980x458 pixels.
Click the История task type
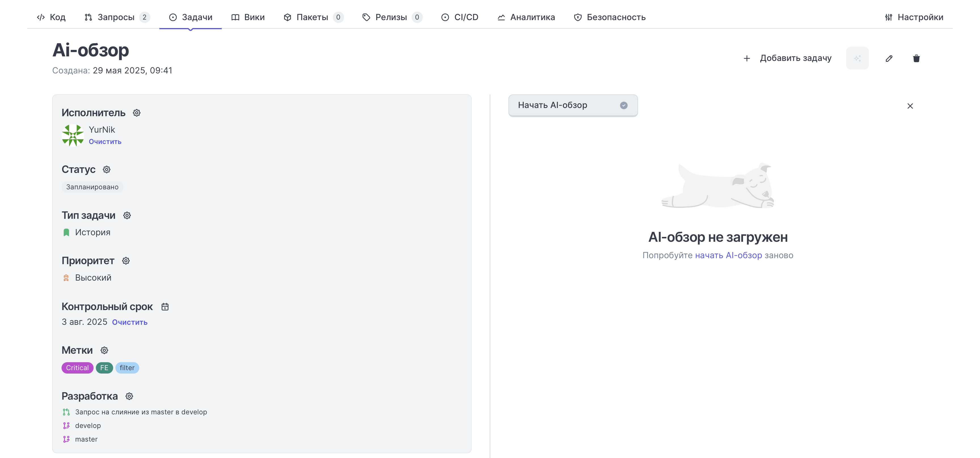92,232
